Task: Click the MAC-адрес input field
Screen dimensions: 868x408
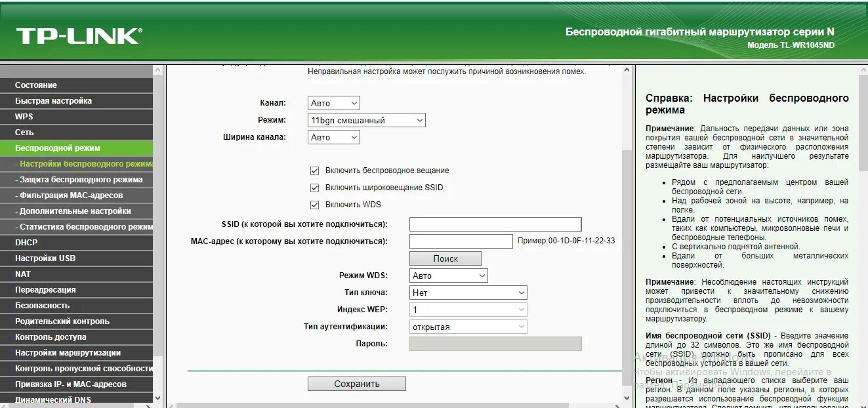Action: 461,241
